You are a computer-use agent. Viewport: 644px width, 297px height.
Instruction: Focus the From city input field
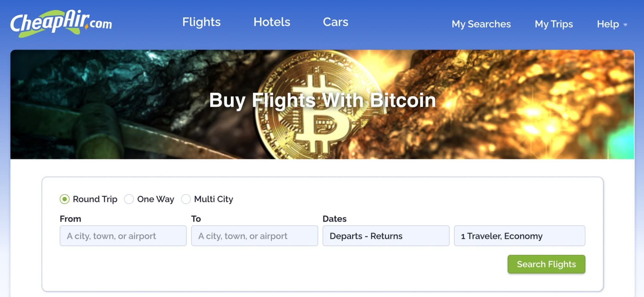pyautogui.click(x=123, y=236)
